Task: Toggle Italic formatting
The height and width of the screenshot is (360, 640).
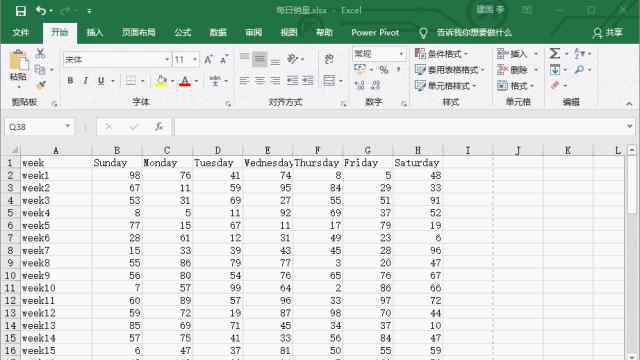Action: tap(85, 81)
